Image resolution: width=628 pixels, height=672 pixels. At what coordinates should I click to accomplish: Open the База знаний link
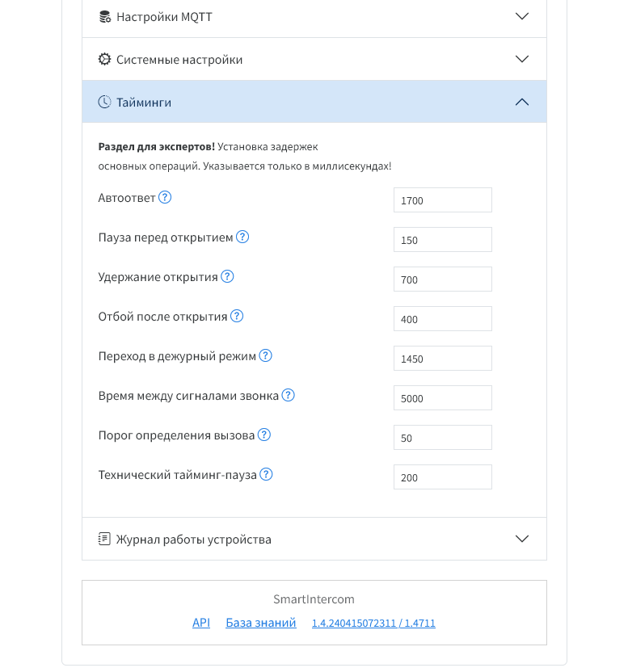pos(260,622)
